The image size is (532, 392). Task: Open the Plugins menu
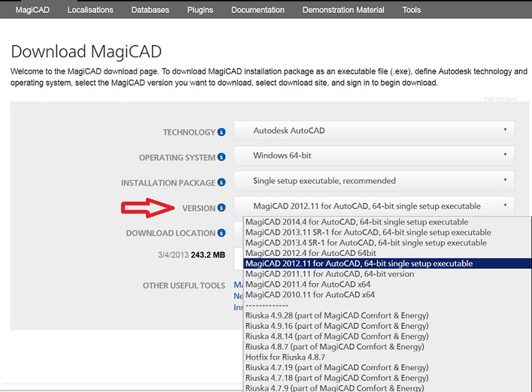pos(200,10)
